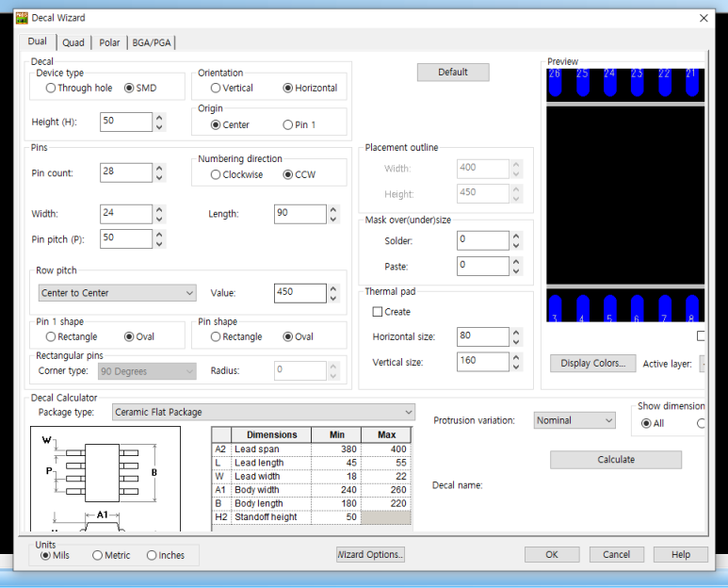Choose Rectangle for Pin shape

pyautogui.click(x=236, y=336)
